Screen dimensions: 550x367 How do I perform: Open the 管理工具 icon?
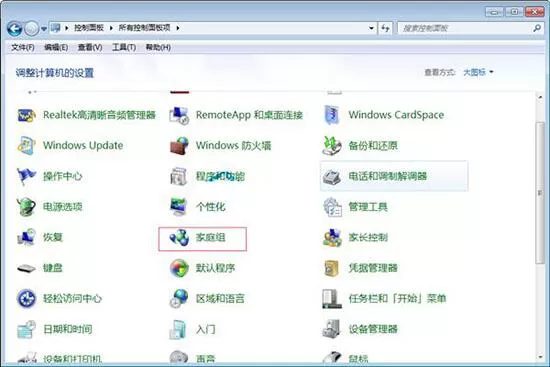pos(332,207)
